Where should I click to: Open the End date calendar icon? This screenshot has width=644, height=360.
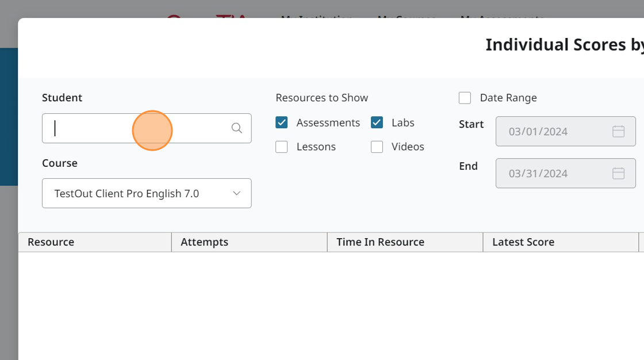618,173
